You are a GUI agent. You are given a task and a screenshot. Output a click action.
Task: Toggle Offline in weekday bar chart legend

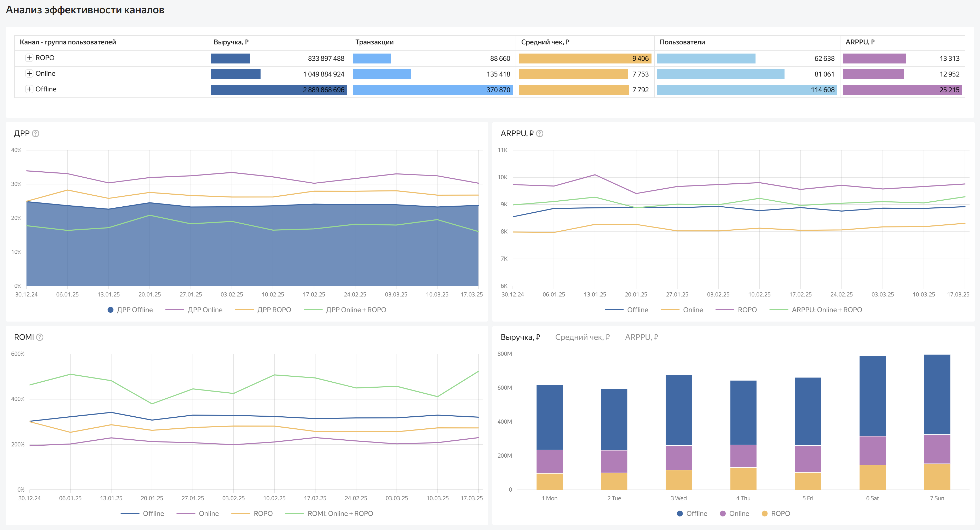coord(692,514)
